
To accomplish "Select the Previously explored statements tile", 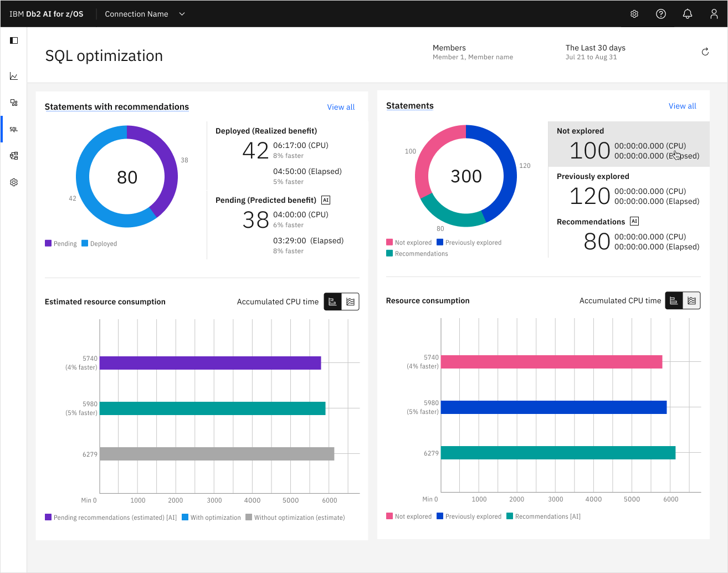I will [628, 190].
